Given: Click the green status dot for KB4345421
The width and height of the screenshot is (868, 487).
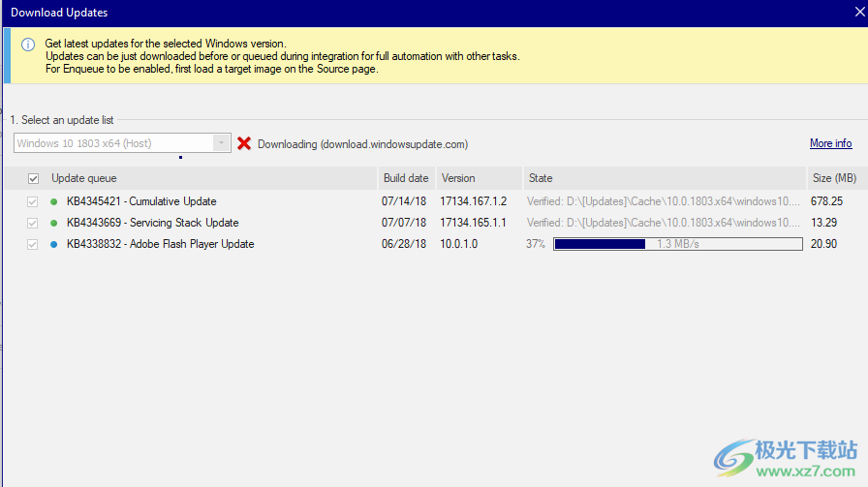Looking at the screenshot, I should coord(53,202).
